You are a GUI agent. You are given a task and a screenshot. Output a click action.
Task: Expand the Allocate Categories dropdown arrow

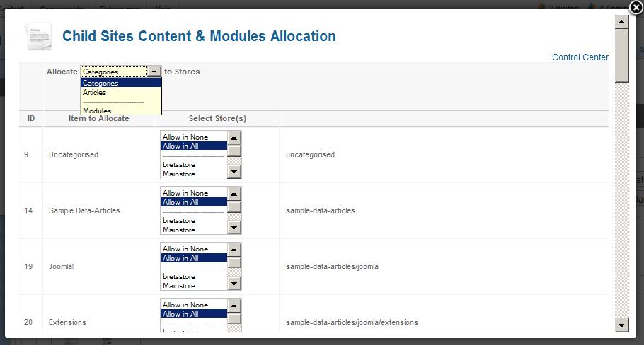[x=154, y=72]
